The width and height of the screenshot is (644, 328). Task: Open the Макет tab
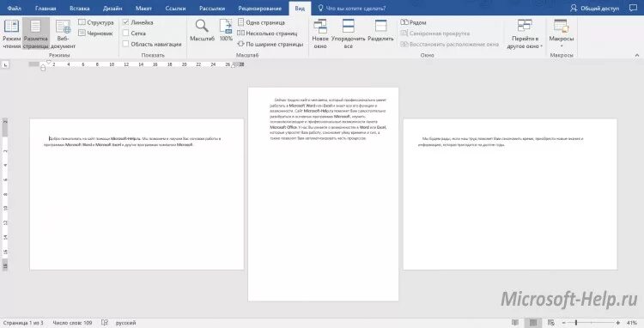click(143, 9)
